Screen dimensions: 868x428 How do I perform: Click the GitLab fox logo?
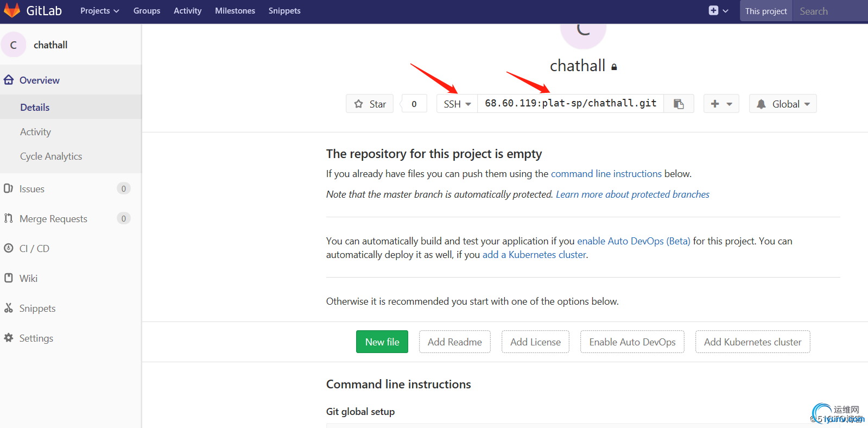(12, 10)
